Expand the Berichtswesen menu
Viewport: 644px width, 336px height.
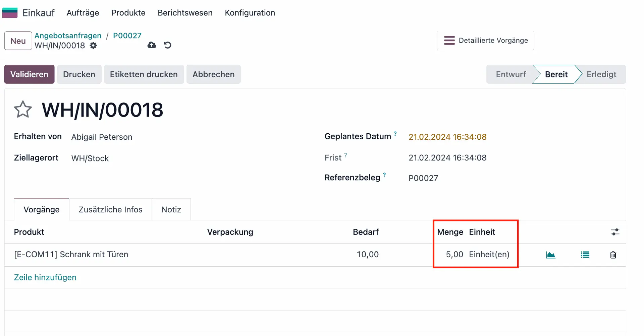pyautogui.click(x=185, y=13)
